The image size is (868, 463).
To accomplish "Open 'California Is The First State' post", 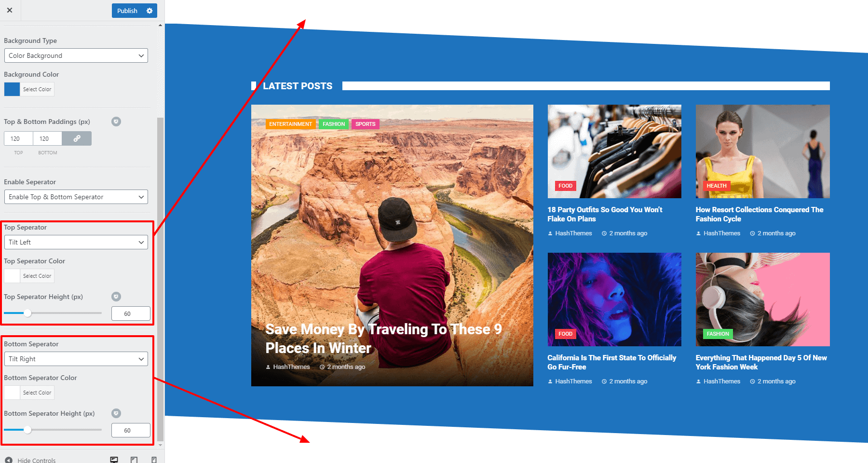I will (x=612, y=362).
